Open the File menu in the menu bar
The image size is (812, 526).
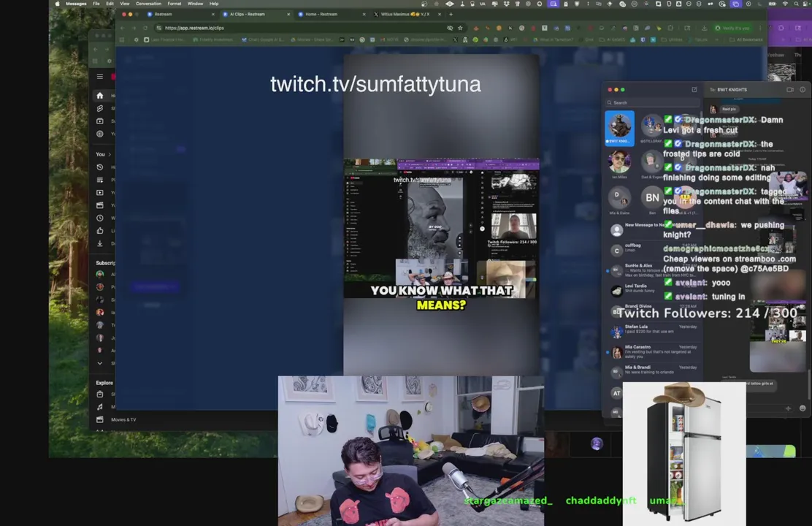[96, 4]
